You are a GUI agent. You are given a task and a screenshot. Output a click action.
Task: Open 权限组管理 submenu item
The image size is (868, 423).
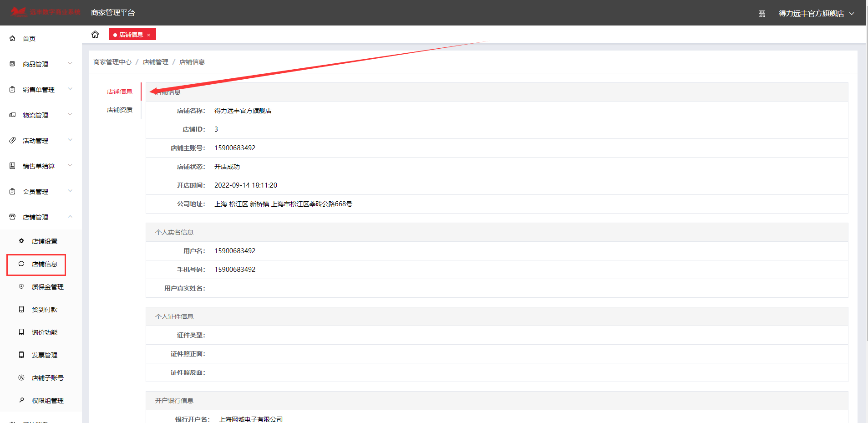coord(48,401)
